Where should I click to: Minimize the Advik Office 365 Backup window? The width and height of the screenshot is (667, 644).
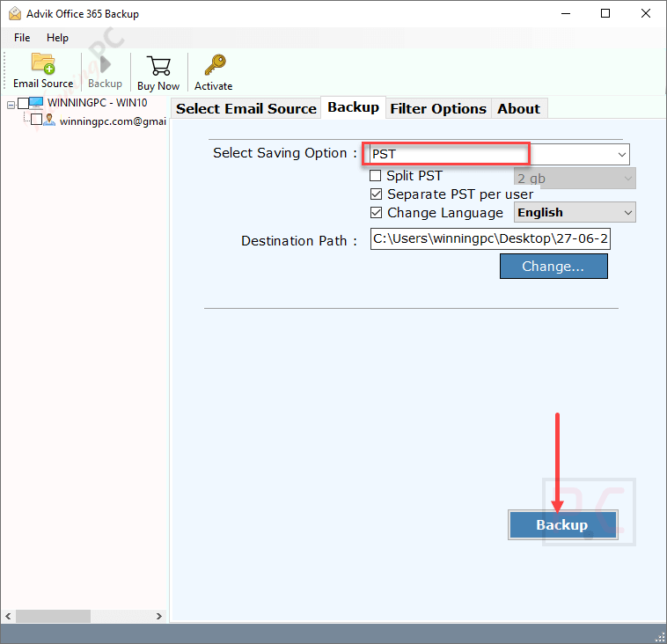565,13
